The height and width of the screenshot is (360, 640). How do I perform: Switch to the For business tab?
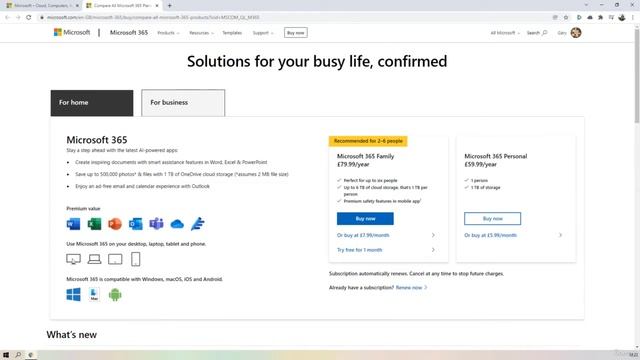[183, 103]
